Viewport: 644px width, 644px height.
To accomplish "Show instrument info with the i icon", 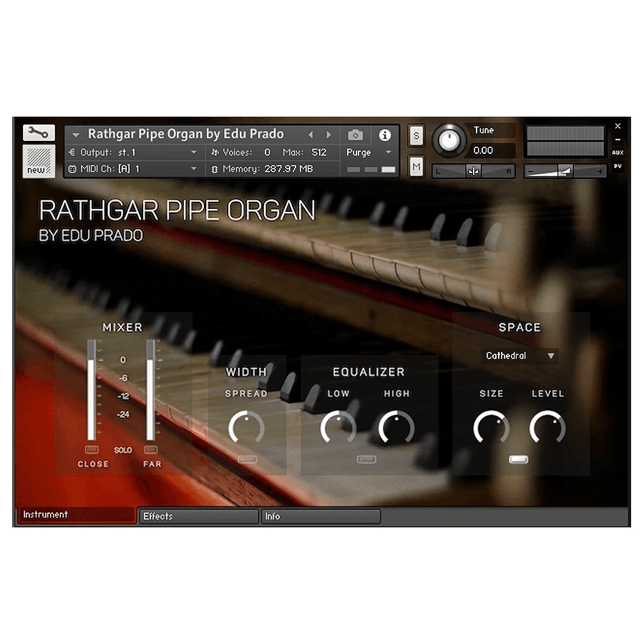I will click(x=385, y=135).
